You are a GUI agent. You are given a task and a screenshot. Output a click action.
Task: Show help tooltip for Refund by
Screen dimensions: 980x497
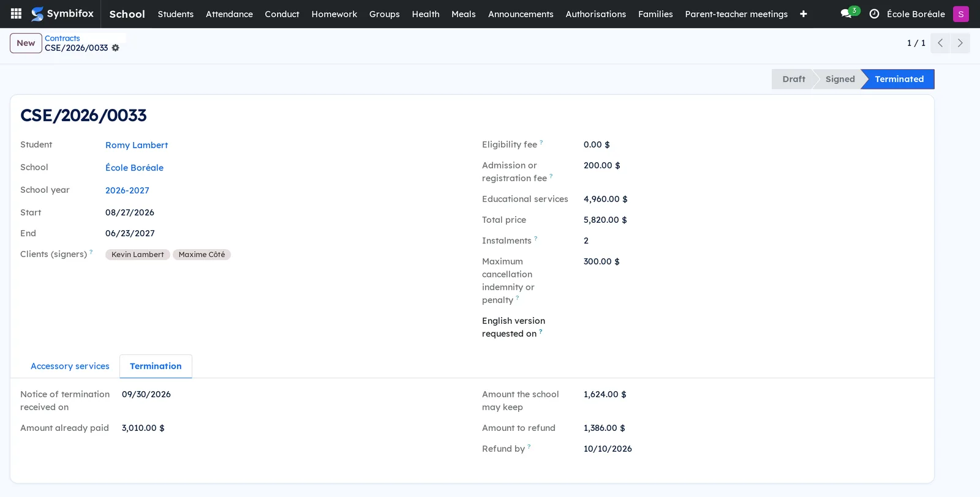[529, 446]
